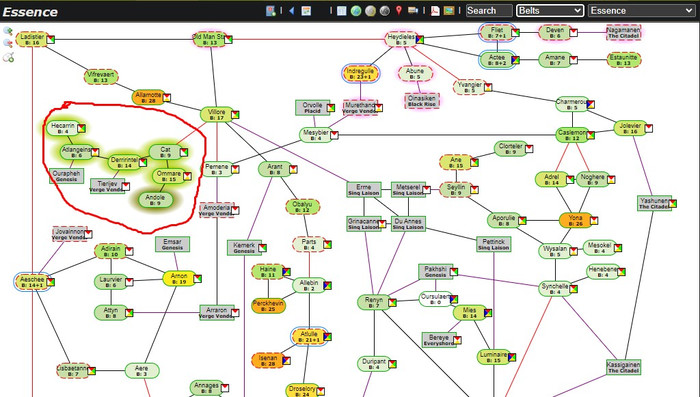This screenshot has height=397, width=700.
Task: Click the truck icon in toolbar
Action: coord(413,11)
